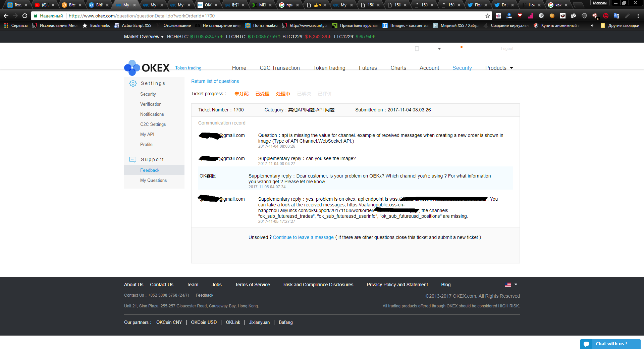Screen dimensions: 644x349
Task: Switch to the Twitter Dr tab
Action: click(x=504, y=5)
